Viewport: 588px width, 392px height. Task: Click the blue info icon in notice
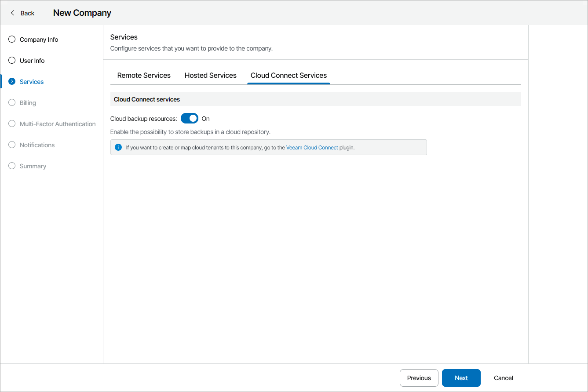coord(118,147)
